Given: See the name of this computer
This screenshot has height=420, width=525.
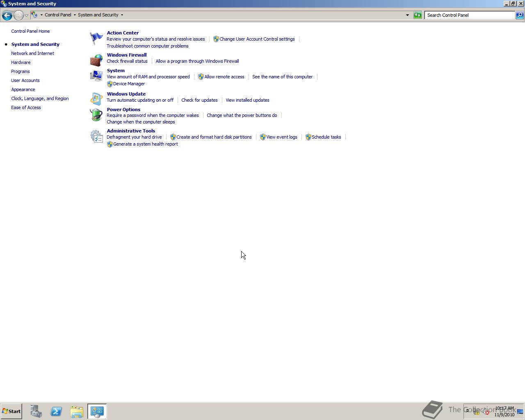Looking at the screenshot, I should [283, 77].
